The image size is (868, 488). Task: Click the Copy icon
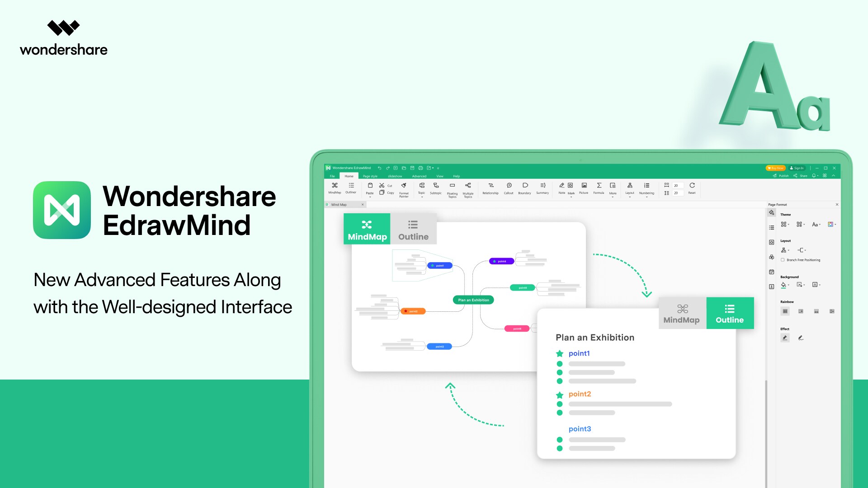382,192
